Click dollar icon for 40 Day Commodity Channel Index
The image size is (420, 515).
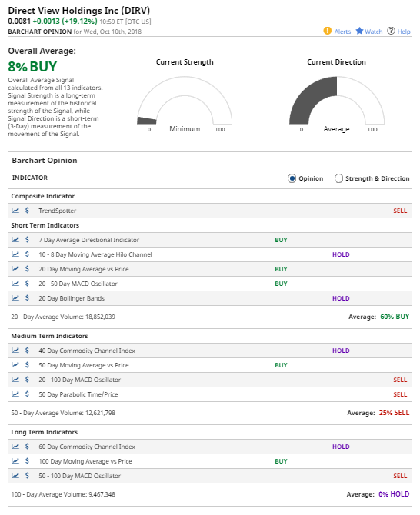[27, 350]
